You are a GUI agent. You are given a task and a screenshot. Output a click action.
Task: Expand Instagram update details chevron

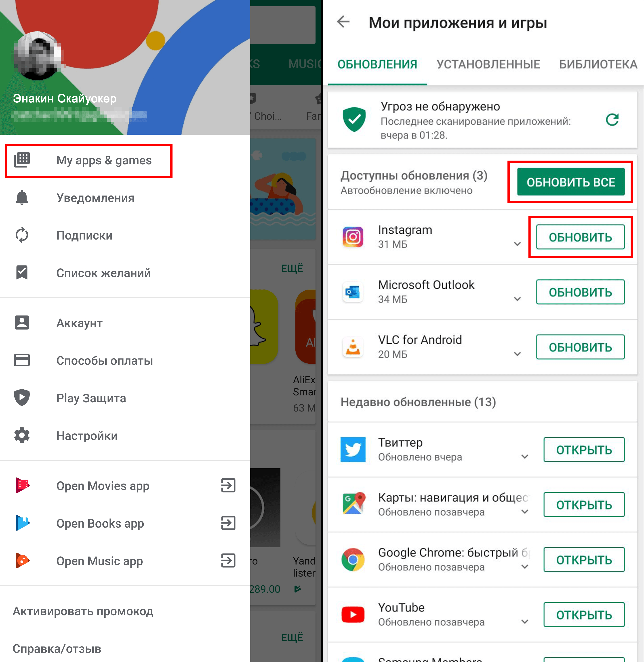(x=515, y=238)
